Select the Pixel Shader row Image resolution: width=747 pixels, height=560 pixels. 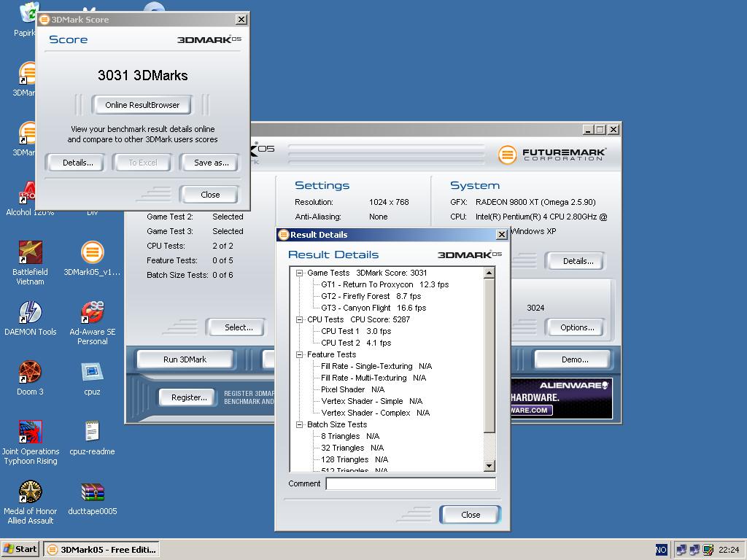click(x=352, y=389)
